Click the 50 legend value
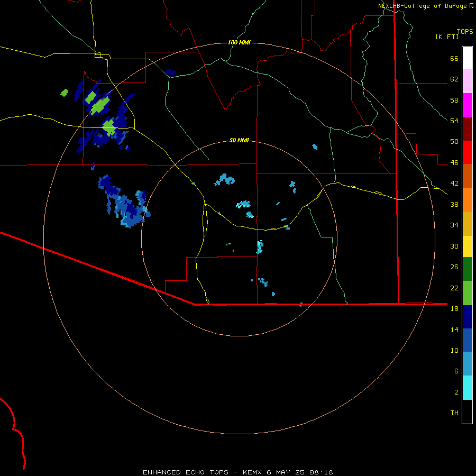Screen dimensions: 476x476 pos(454,141)
